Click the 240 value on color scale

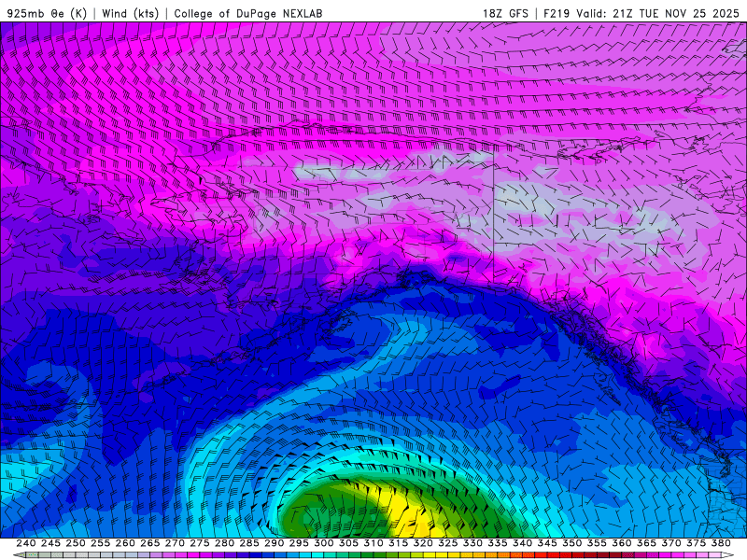(x=26, y=543)
